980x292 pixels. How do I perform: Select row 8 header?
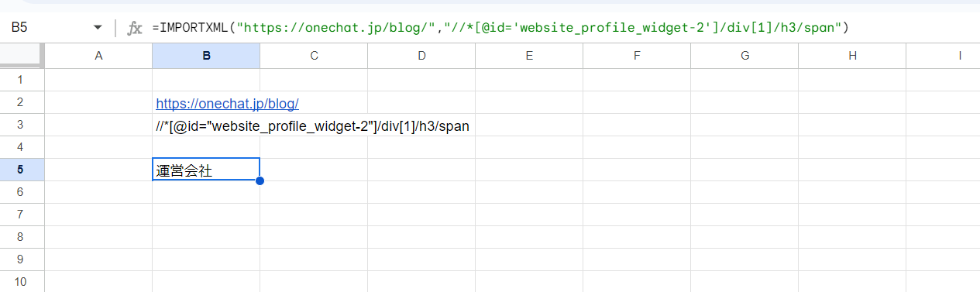[x=22, y=238]
